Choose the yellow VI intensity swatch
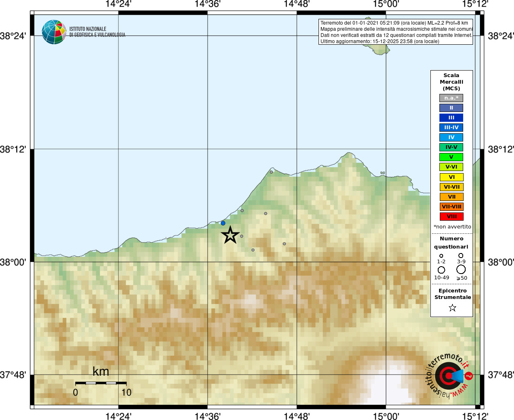This screenshot has height=420, width=514. point(451,177)
